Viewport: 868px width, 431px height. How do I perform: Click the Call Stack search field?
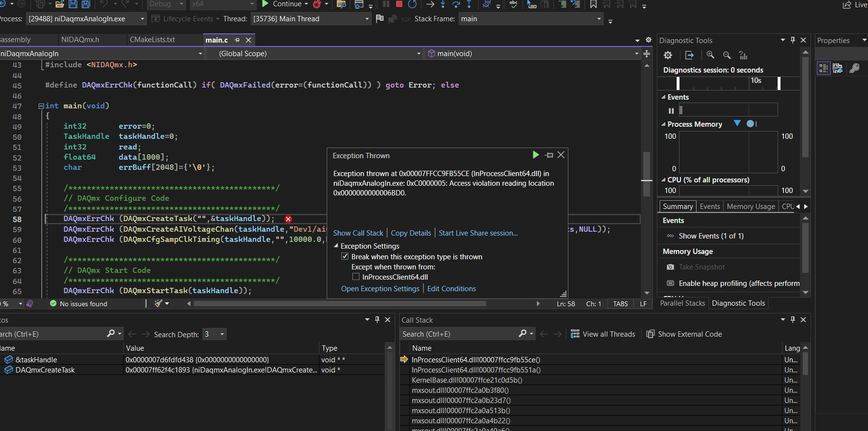[459, 334]
